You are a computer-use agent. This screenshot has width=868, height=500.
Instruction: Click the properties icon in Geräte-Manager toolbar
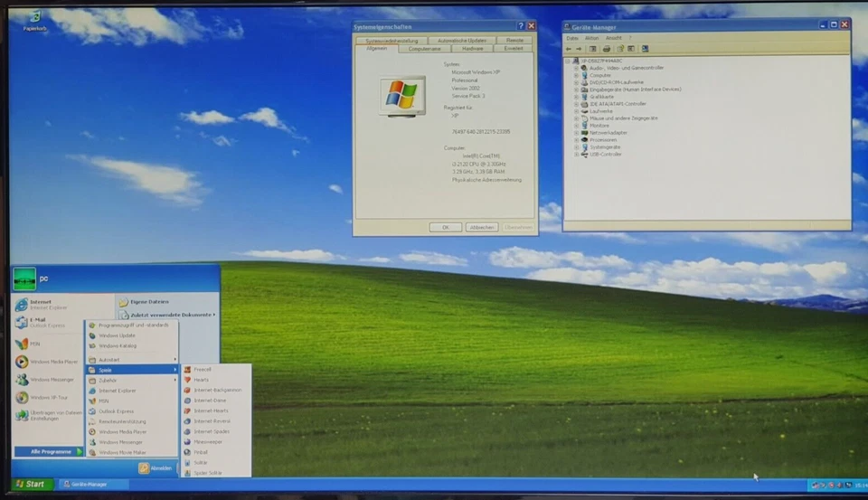tap(631, 49)
